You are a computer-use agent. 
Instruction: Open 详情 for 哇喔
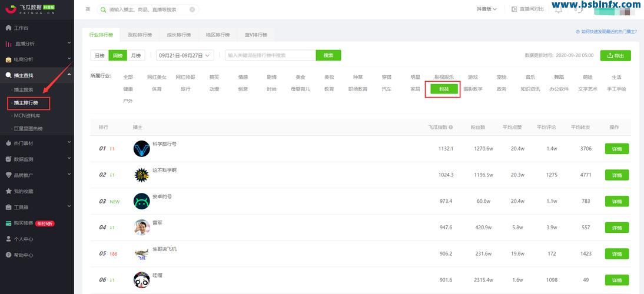pos(617,280)
